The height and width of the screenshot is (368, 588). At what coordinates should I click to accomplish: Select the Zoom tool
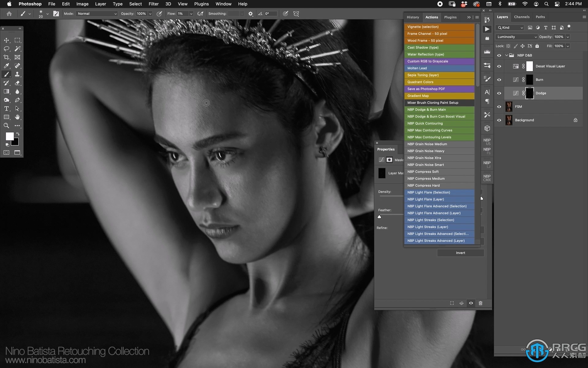6,126
